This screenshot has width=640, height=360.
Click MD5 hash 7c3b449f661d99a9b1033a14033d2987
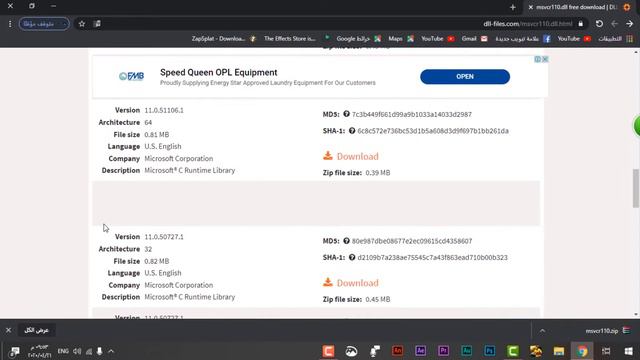pyautogui.click(x=412, y=115)
